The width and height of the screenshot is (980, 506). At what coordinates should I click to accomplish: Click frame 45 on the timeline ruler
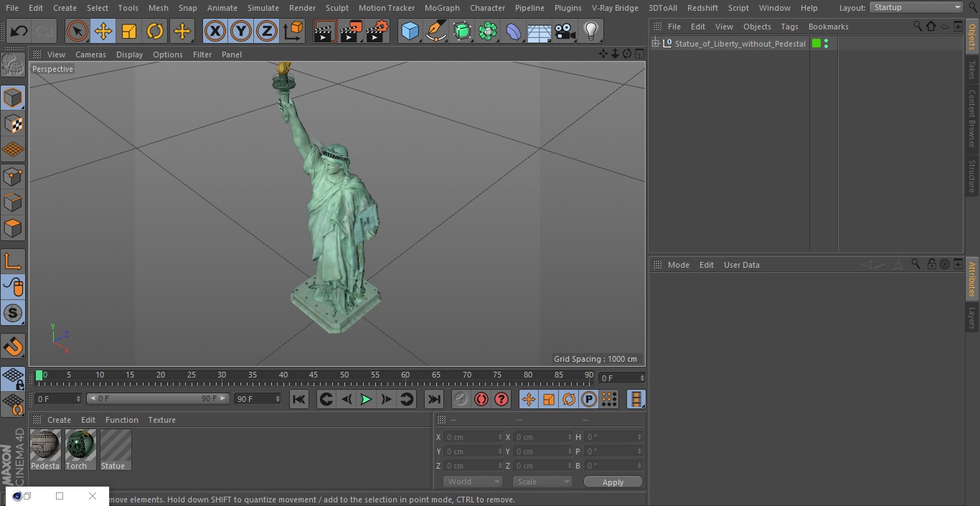pyautogui.click(x=314, y=375)
